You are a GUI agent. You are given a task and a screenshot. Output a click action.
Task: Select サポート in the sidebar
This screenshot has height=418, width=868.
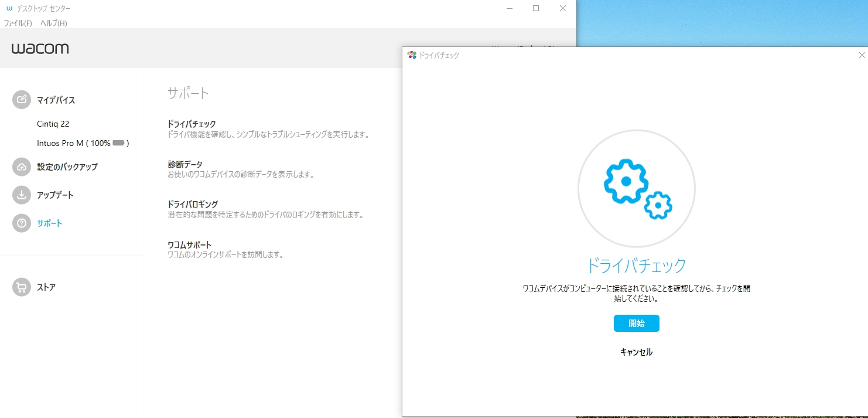pyautogui.click(x=50, y=223)
